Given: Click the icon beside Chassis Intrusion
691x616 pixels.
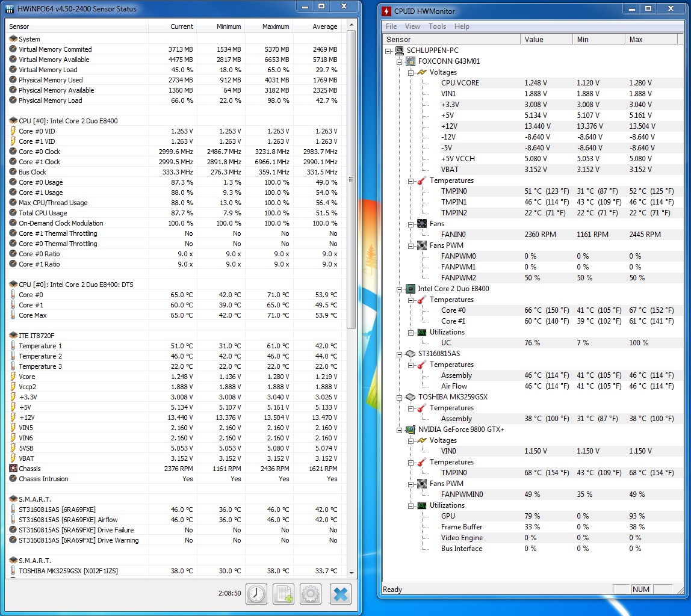Looking at the screenshot, I should coord(13,478).
